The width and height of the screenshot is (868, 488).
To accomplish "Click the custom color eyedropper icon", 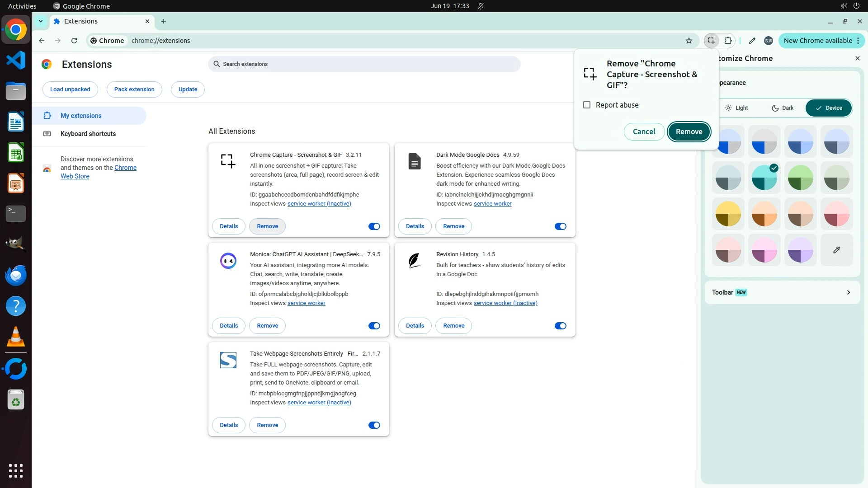I will tap(836, 250).
